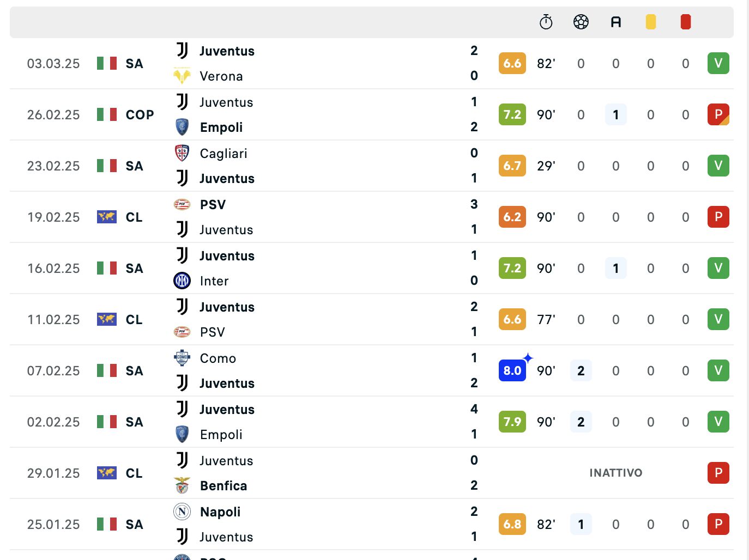Screen dimensions: 749x560
Task: Click the red P badge for Juventus-Benfica
Action: pyautogui.click(x=718, y=473)
